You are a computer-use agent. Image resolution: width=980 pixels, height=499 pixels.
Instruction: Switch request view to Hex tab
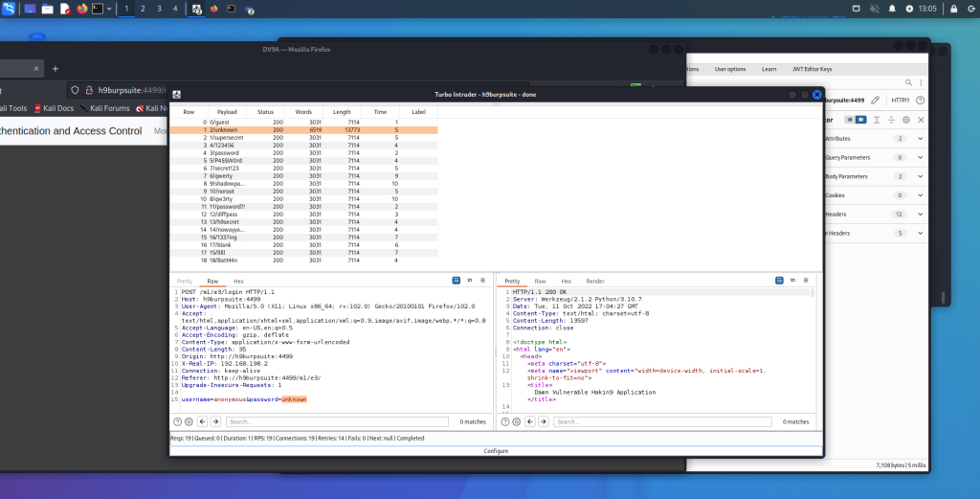click(x=238, y=282)
